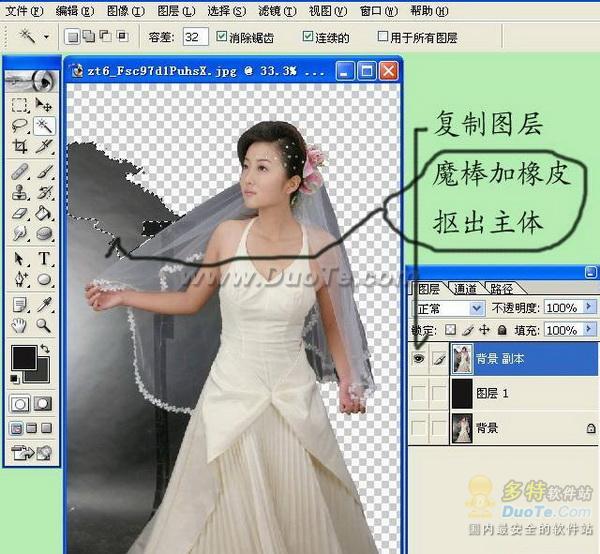Choose add to selection mode
The image size is (600, 554).
point(89,37)
